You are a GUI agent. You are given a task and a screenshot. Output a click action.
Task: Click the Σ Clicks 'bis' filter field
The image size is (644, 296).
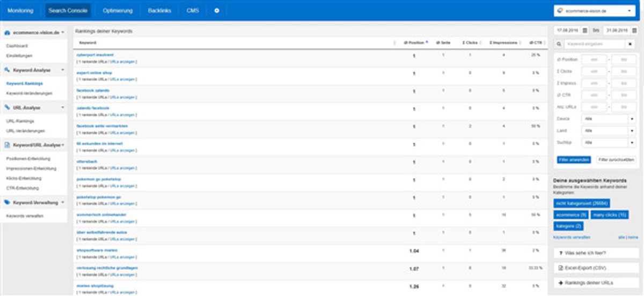pos(624,71)
